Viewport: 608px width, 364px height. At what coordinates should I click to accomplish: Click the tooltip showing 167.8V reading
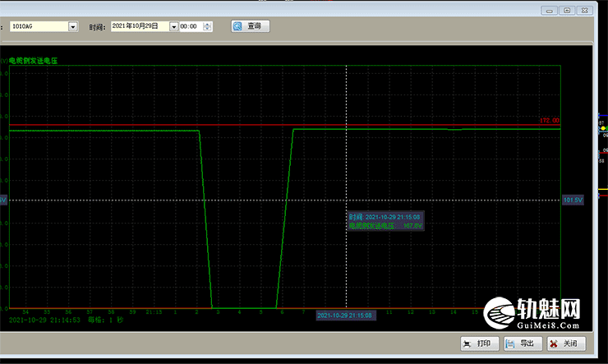coord(385,221)
